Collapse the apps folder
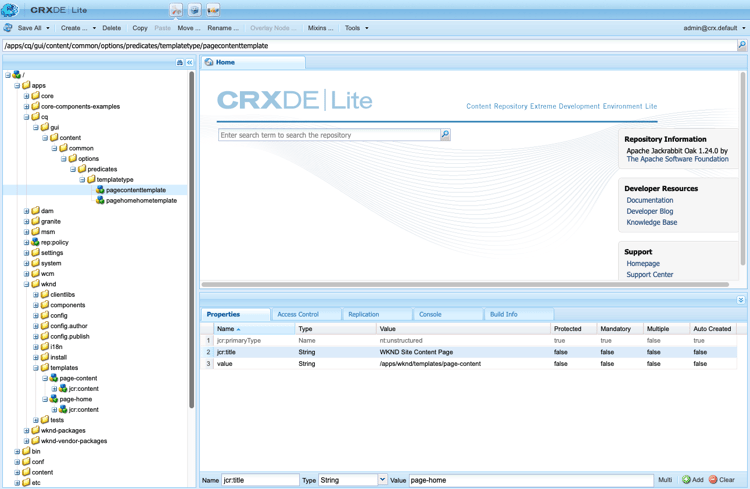 pyautogui.click(x=17, y=86)
